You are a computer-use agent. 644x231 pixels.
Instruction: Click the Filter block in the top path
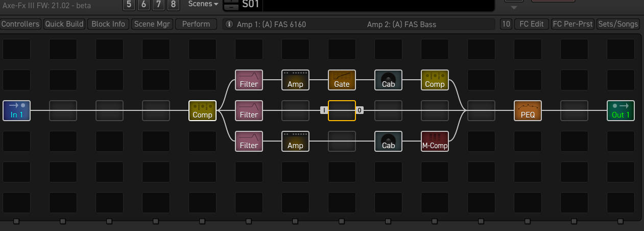pyautogui.click(x=249, y=80)
